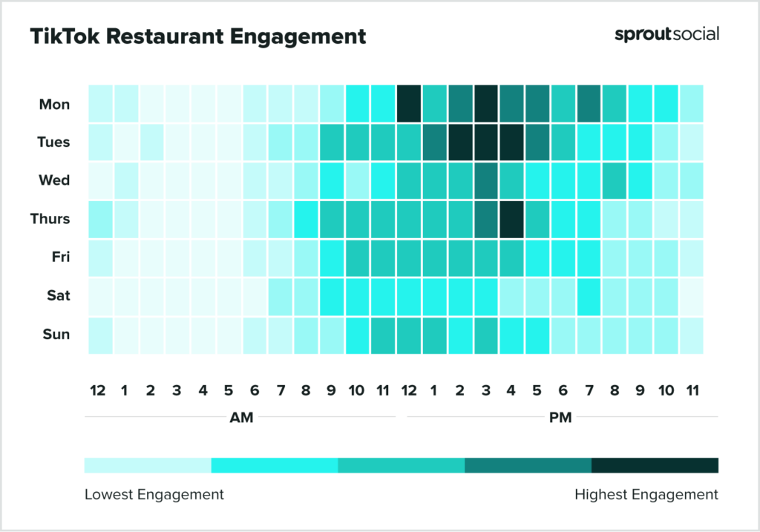Click the Lowest Engagement legend label
The width and height of the screenshot is (760, 532).
coord(154,494)
